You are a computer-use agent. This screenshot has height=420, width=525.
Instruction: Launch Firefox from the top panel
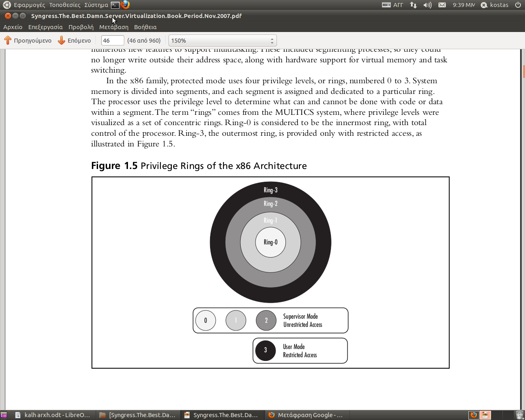click(x=125, y=5)
